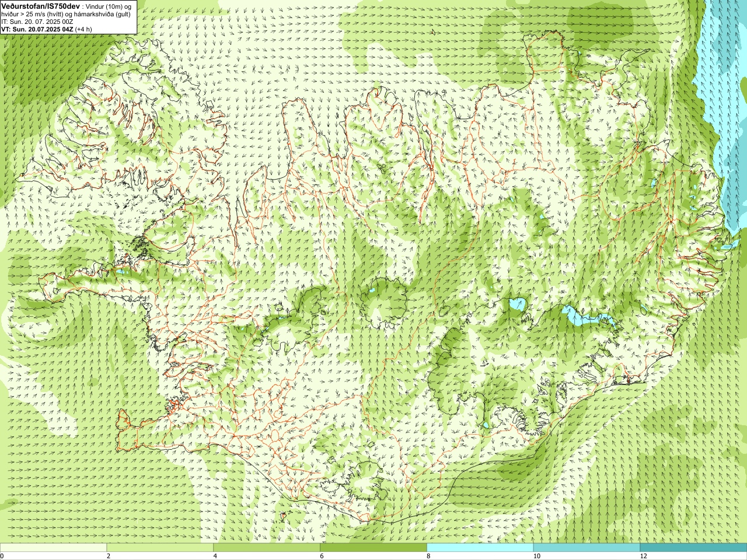Click the "IT: Sun. 20. 07. 2025 00Z" line
This screenshot has width=747, height=560.
tap(37, 22)
